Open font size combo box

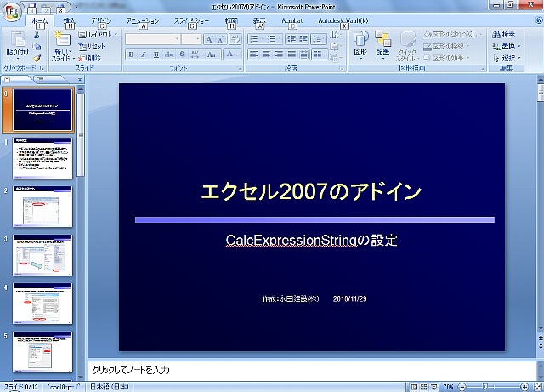190,39
